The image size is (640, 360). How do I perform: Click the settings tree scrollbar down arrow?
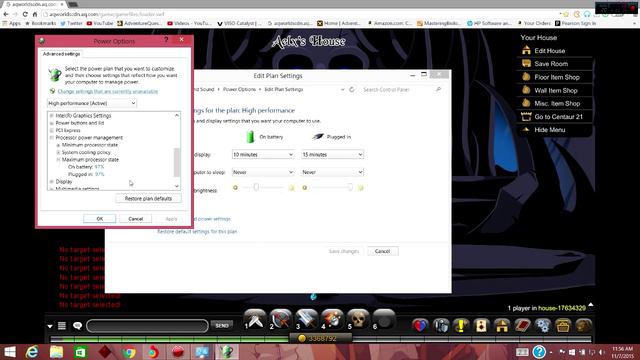177,186
